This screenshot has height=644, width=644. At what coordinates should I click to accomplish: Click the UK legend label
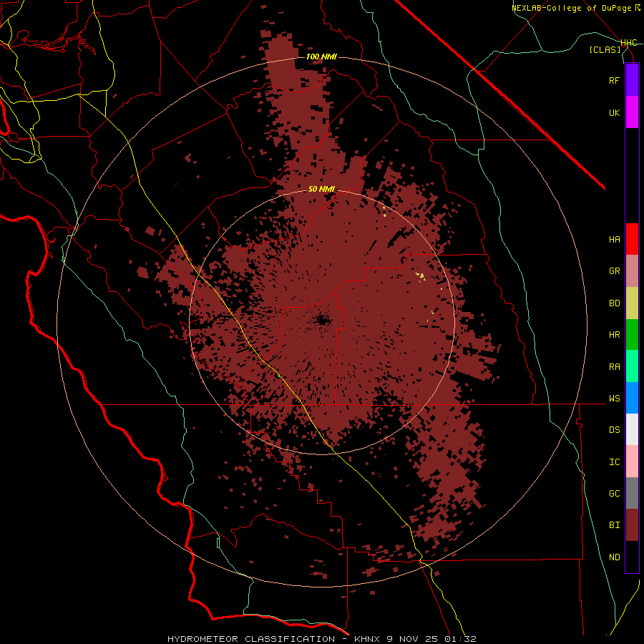[x=614, y=112]
